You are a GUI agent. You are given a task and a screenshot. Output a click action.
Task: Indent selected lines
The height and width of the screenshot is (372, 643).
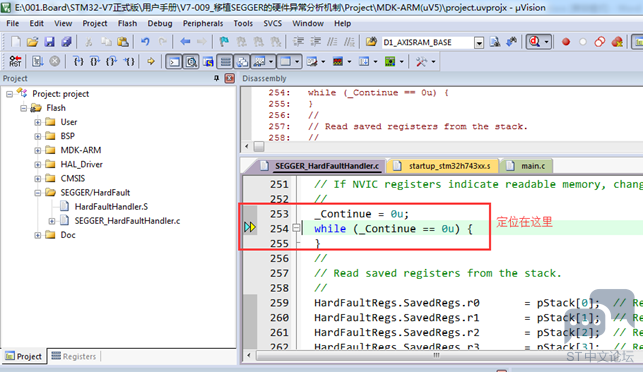tap(299, 42)
